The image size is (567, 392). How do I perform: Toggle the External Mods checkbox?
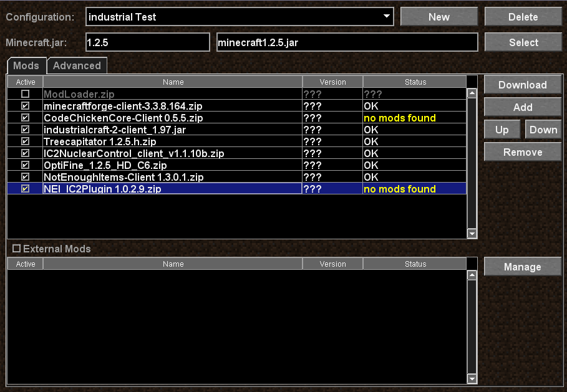point(17,249)
